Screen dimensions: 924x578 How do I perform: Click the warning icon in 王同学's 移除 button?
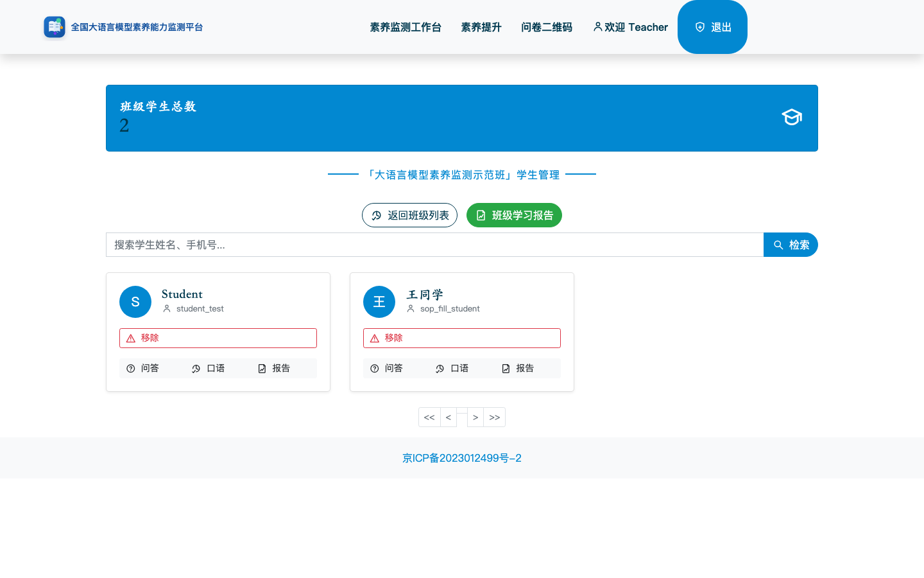(x=375, y=338)
